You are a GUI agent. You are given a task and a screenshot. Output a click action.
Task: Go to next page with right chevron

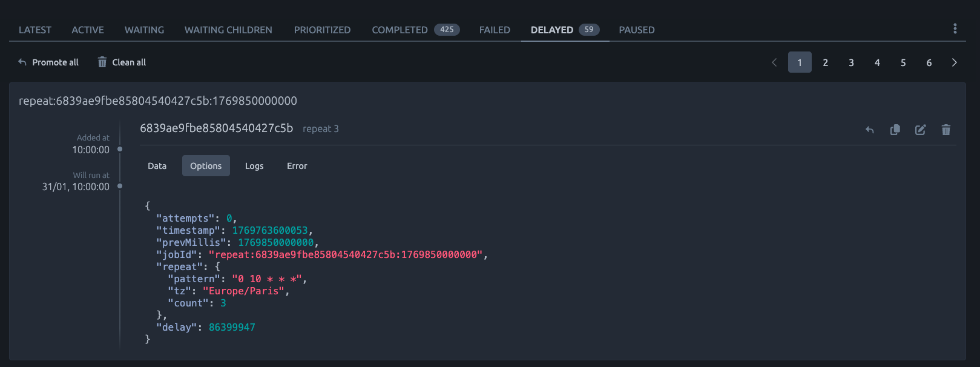pos(954,62)
